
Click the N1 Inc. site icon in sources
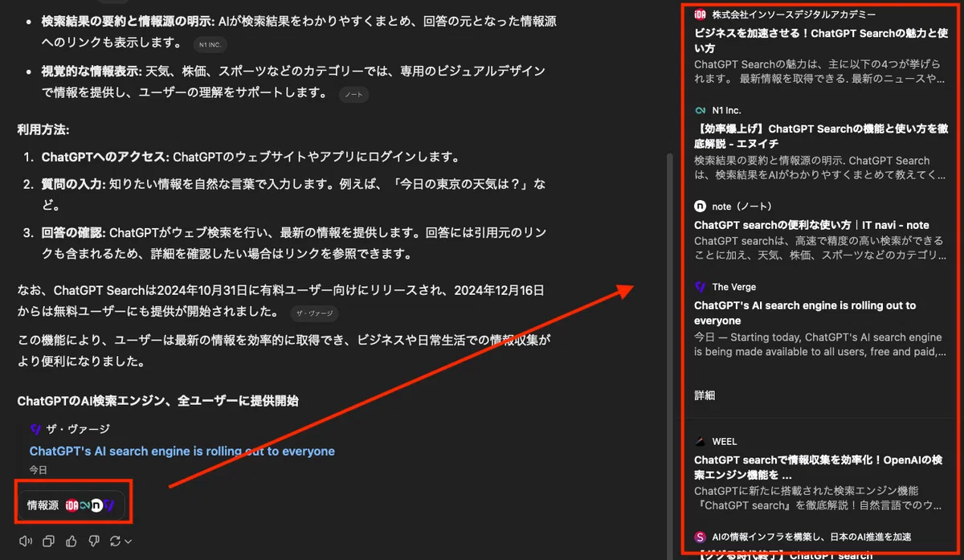tap(701, 110)
